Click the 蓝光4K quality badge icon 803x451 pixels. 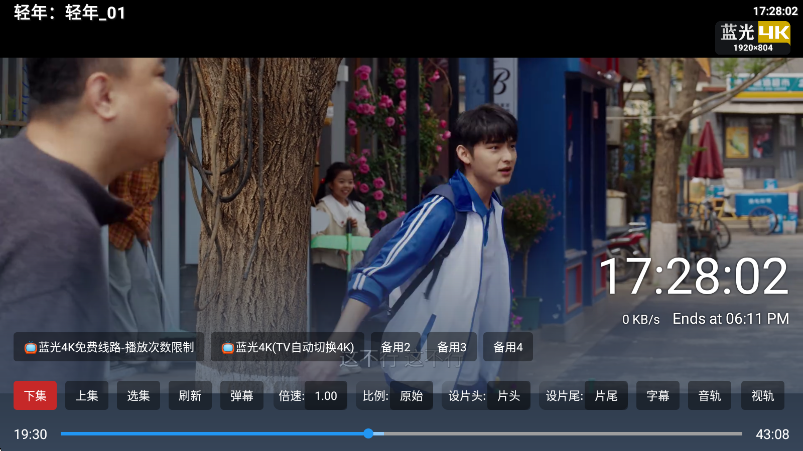pos(752,37)
